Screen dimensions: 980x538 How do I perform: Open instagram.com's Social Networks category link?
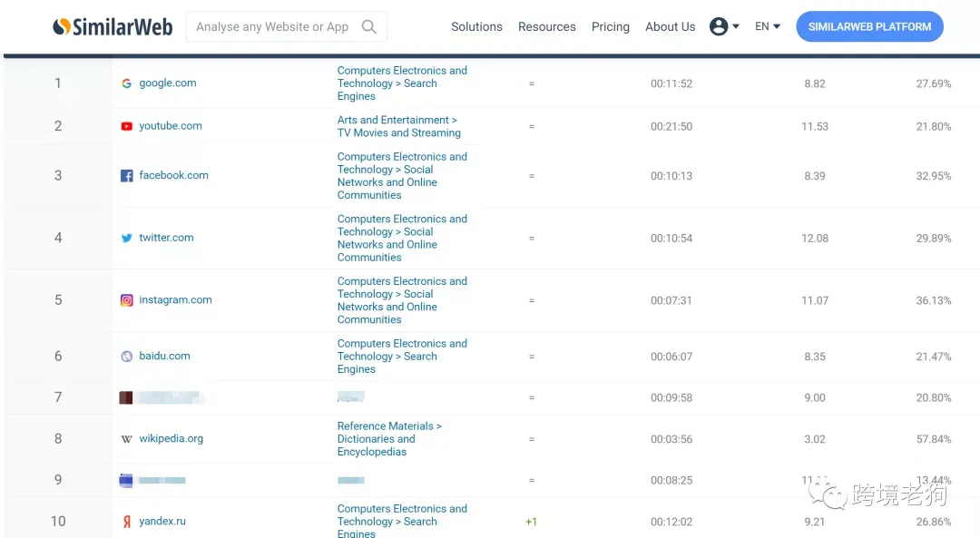point(402,300)
